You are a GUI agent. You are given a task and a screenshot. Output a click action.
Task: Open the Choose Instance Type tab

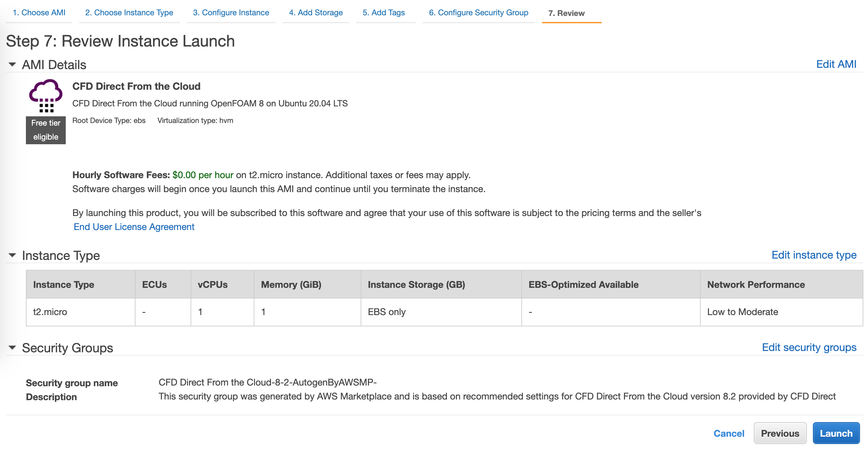(129, 13)
